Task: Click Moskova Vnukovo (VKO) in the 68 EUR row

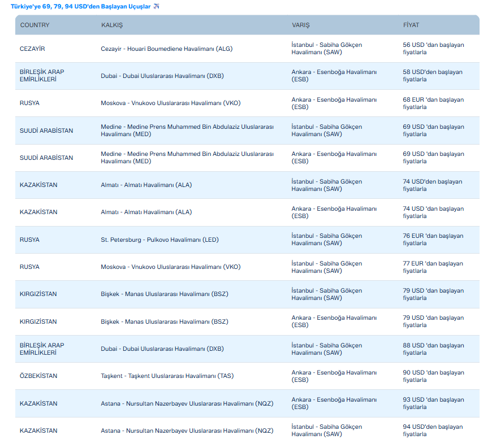Action: click(171, 103)
